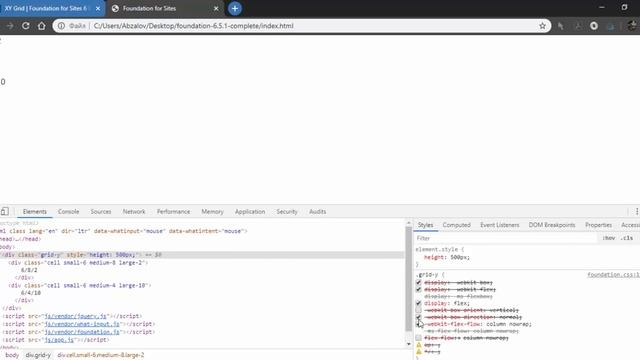Click the 6/8/2 text node in DOM
The image size is (640, 360).
29,270
